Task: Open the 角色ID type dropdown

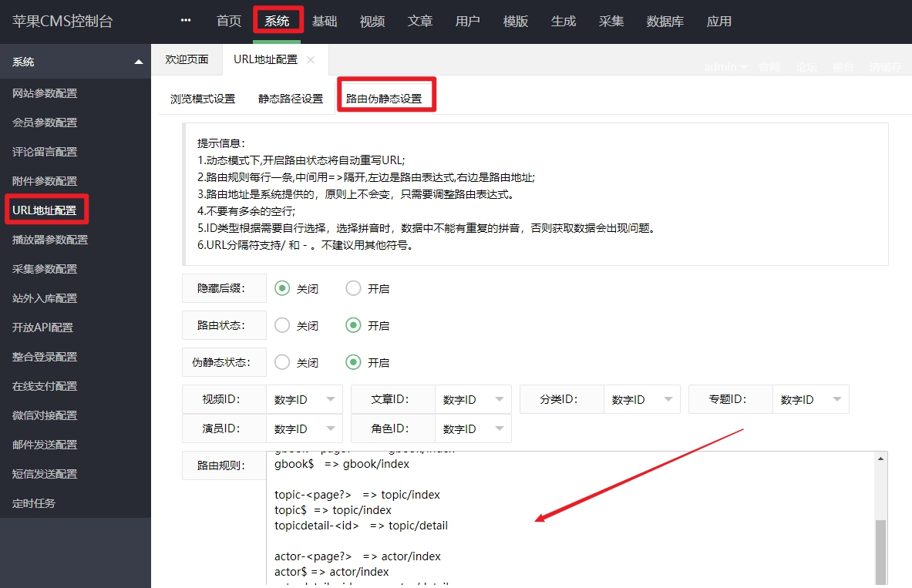Action: coord(473,428)
